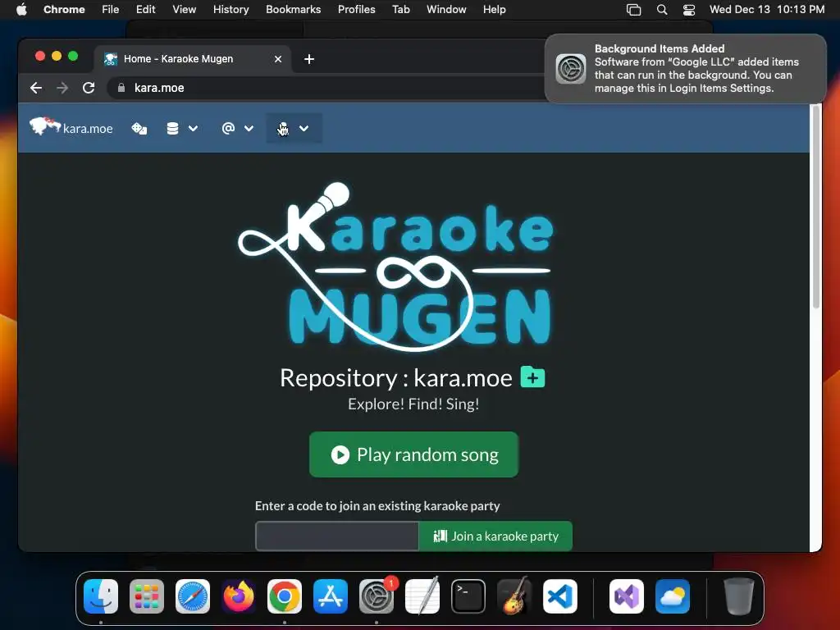
Task: Click the Background Items Added notification
Action: (x=685, y=69)
